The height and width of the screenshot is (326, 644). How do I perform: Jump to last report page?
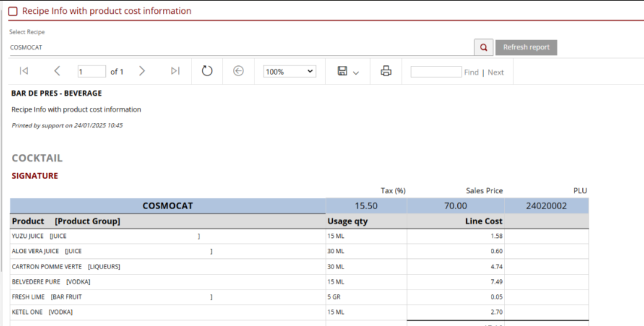tap(175, 71)
